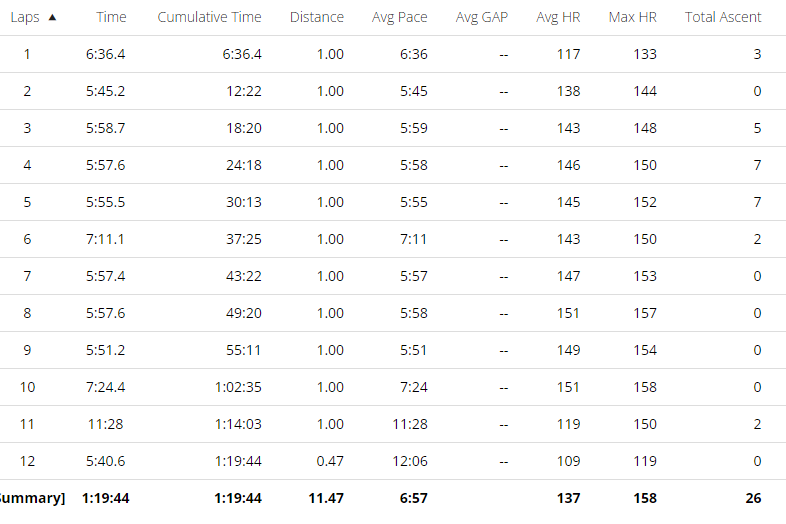Select lap 6 time 7:11.1
Image resolution: width=786 pixels, height=524 pixels.
click(x=105, y=239)
